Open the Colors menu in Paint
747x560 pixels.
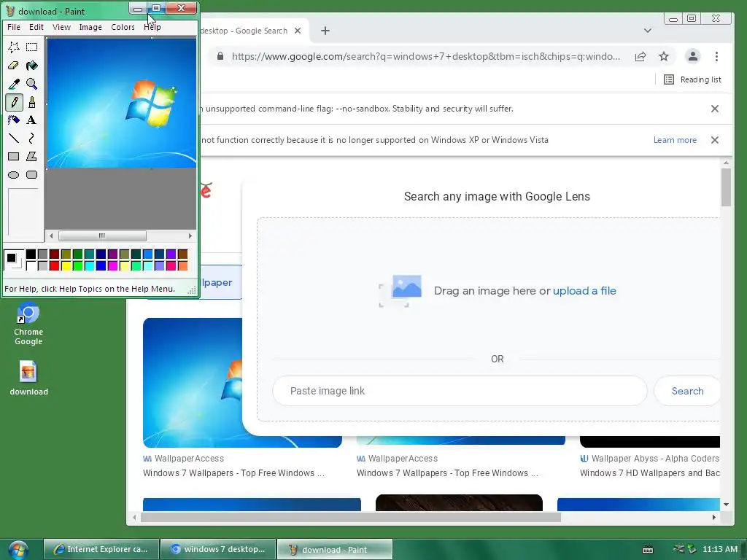click(x=123, y=27)
